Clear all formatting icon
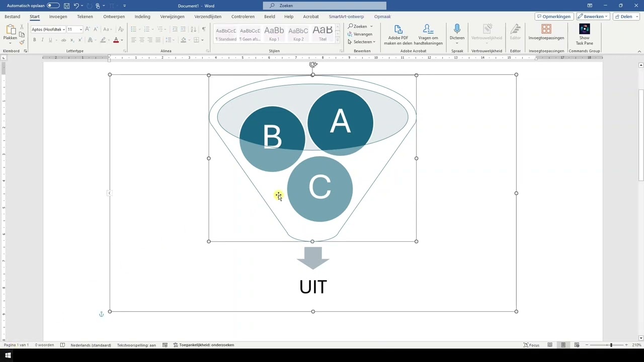The image size is (644, 362). (x=120, y=29)
